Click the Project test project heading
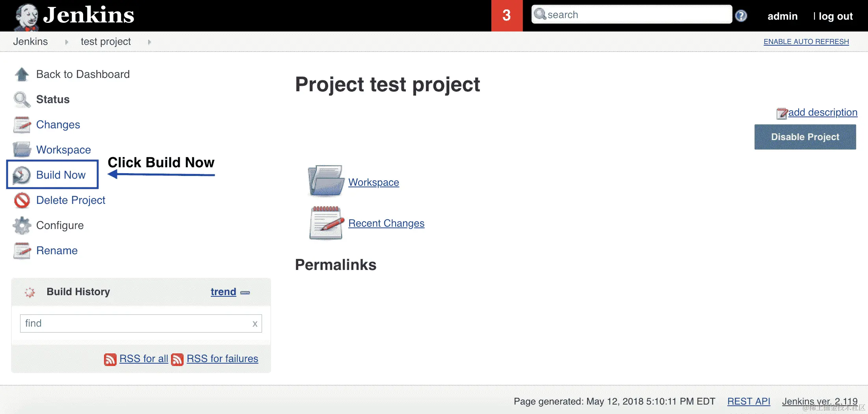868x414 pixels. click(388, 85)
